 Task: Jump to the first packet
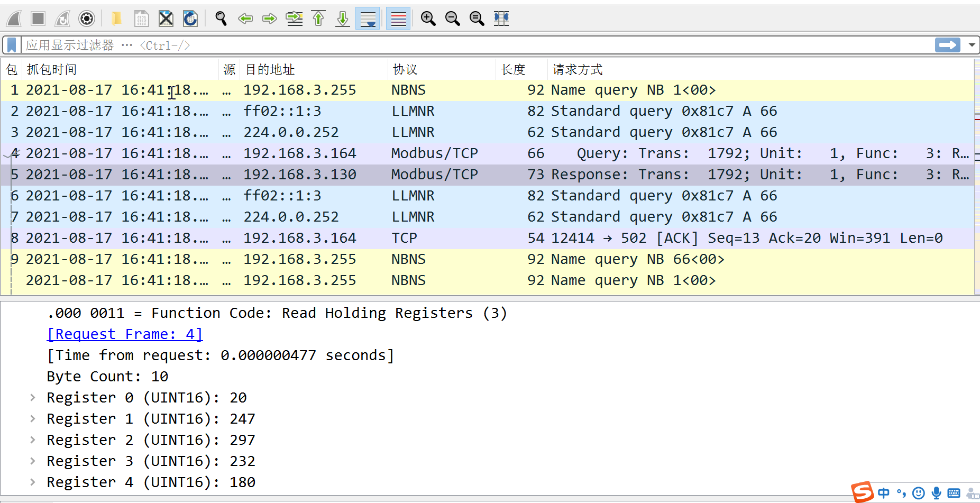pyautogui.click(x=318, y=19)
